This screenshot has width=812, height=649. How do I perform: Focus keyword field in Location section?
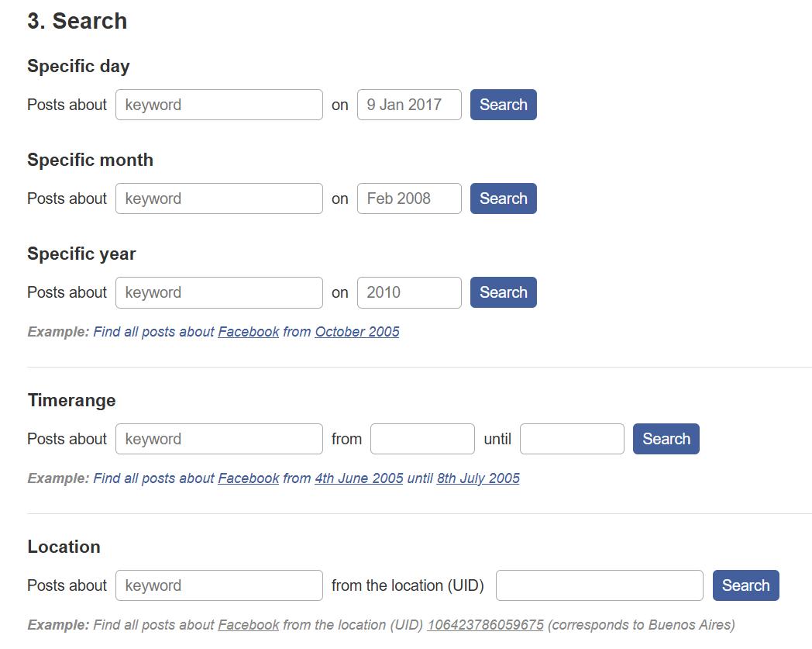click(x=218, y=585)
